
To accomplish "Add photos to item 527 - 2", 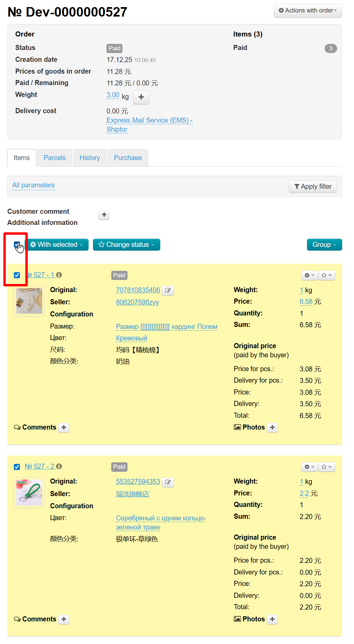I will [272, 619].
